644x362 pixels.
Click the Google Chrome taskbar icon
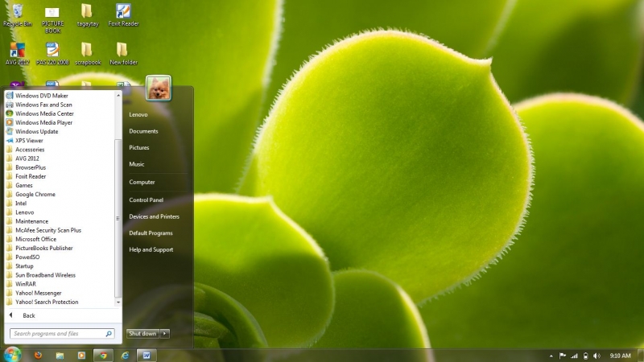click(x=102, y=355)
